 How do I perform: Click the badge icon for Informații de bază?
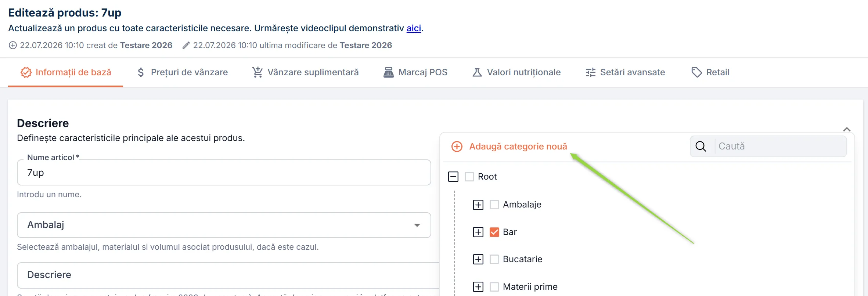click(x=26, y=72)
